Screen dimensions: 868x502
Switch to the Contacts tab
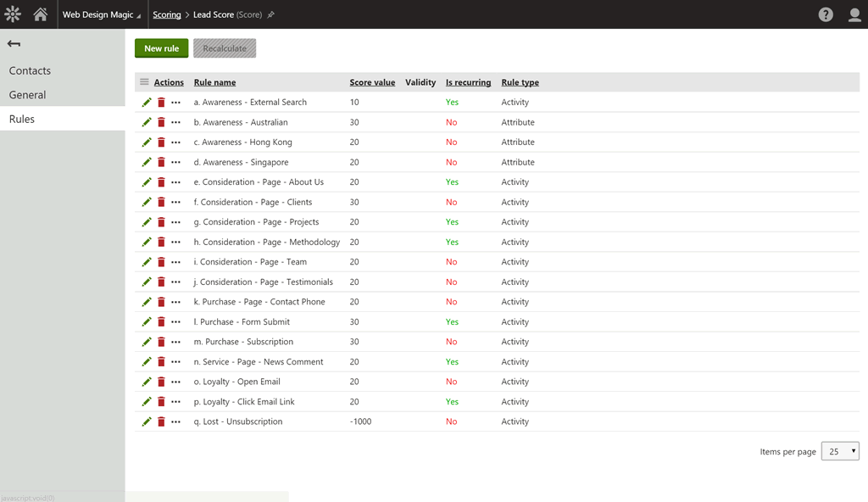pyautogui.click(x=30, y=70)
